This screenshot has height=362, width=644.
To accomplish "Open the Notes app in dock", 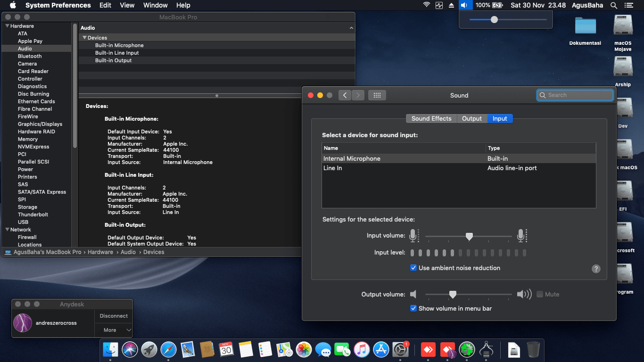I will tap(246, 350).
